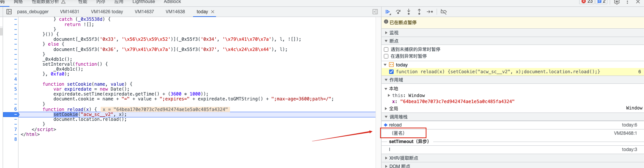The height and width of the screenshot is (168, 644).
Task: Open the 2 messages counter
Action: tap(601, 2)
